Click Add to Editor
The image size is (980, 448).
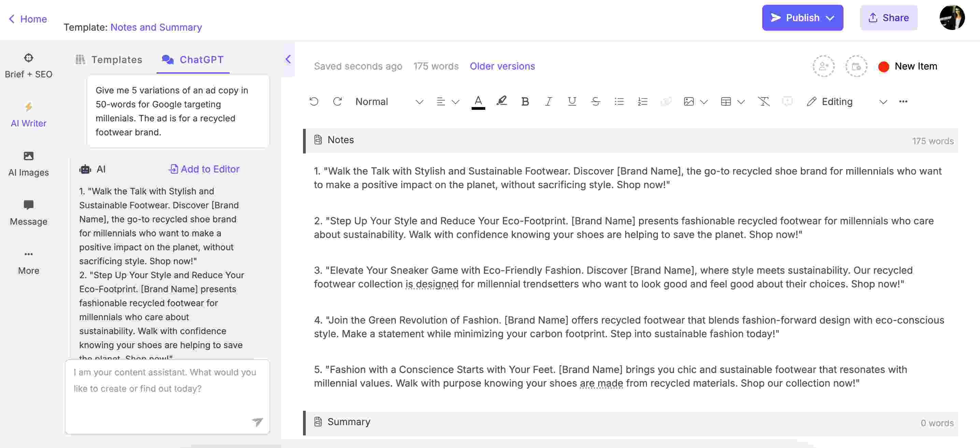click(204, 169)
